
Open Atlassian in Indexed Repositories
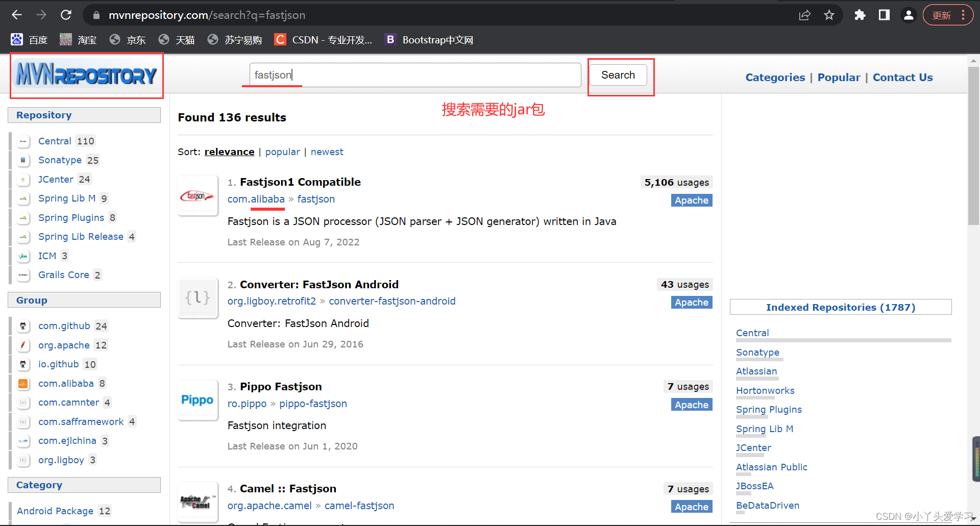tap(756, 371)
